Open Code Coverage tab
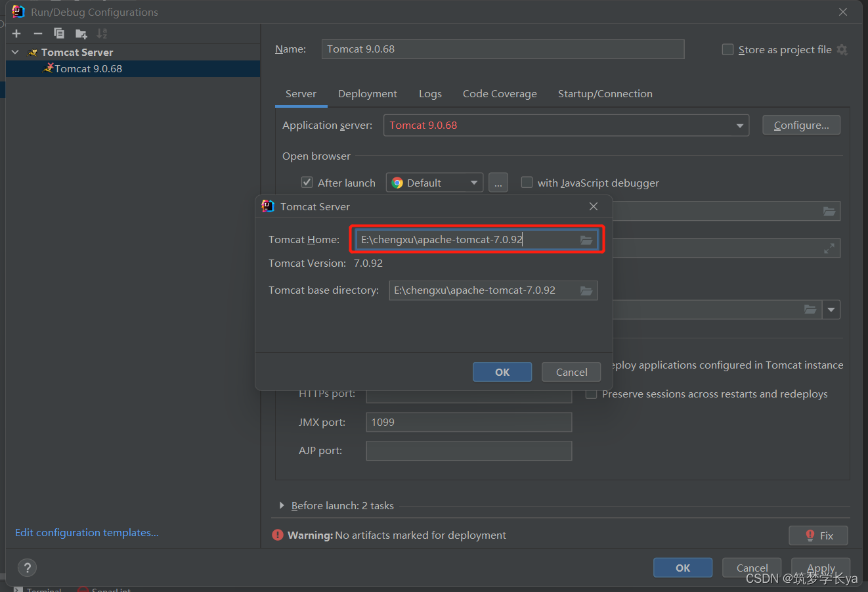The height and width of the screenshot is (592, 868). coord(500,94)
